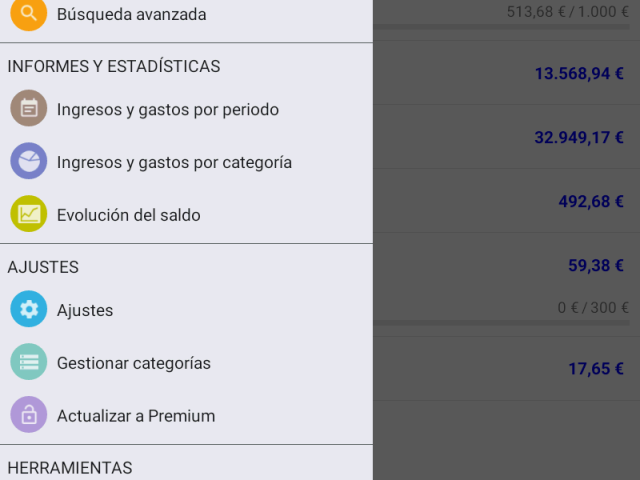The image size is (640, 480).
Task: Show Evolución del saldo report
Action: point(129,215)
